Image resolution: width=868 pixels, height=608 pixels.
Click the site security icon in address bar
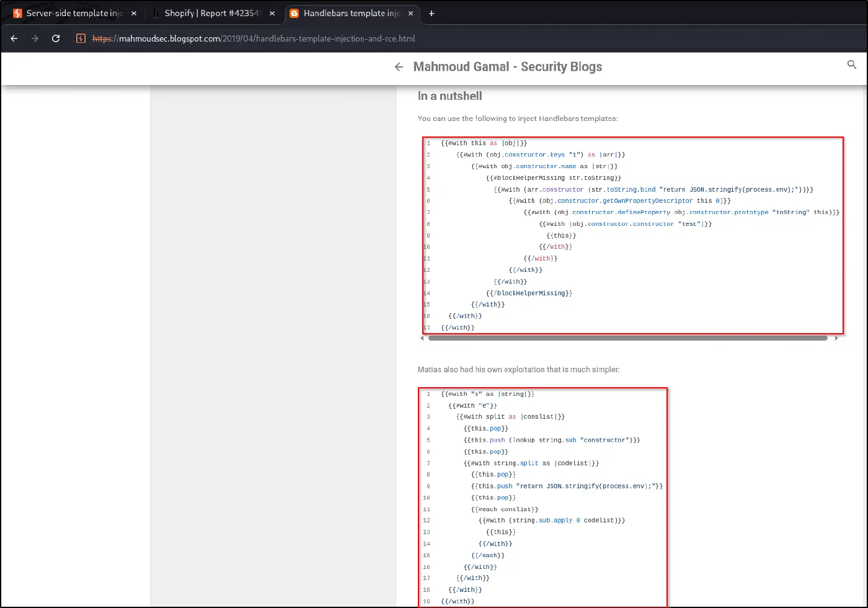[x=81, y=38]
